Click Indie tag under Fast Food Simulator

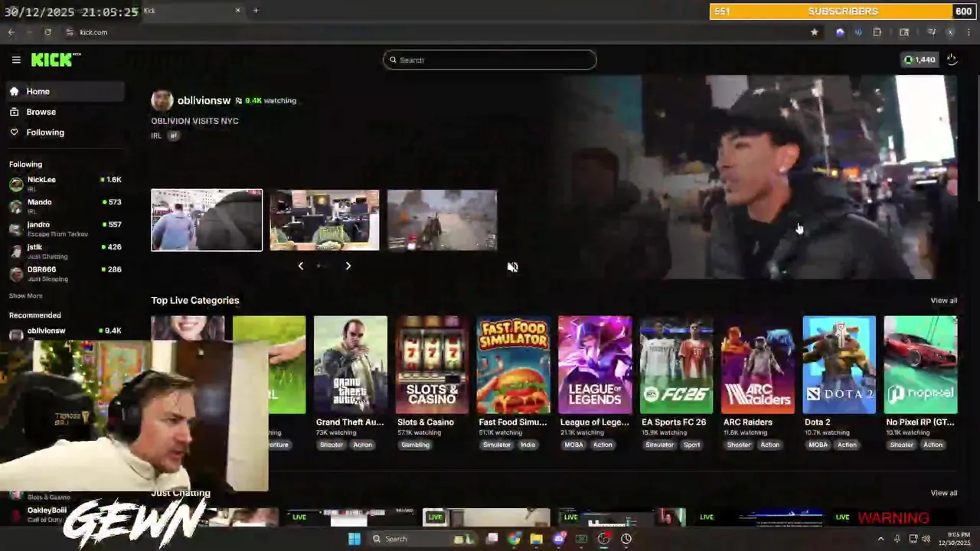point(528,445)
